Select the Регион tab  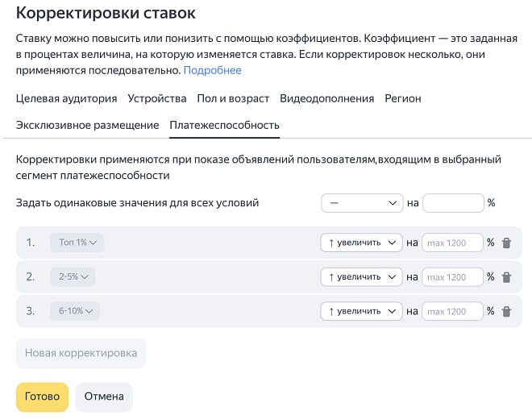tap(403, 98)
